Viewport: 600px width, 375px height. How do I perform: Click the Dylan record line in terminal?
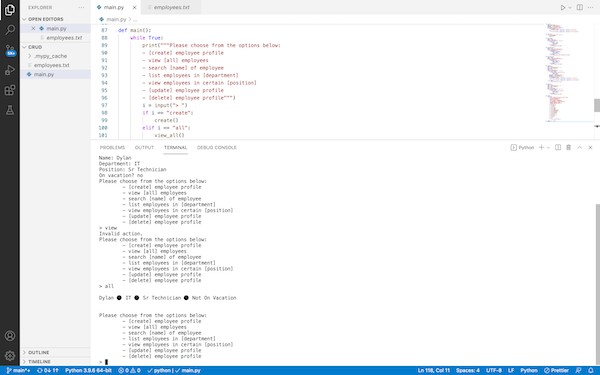point(168,298)
